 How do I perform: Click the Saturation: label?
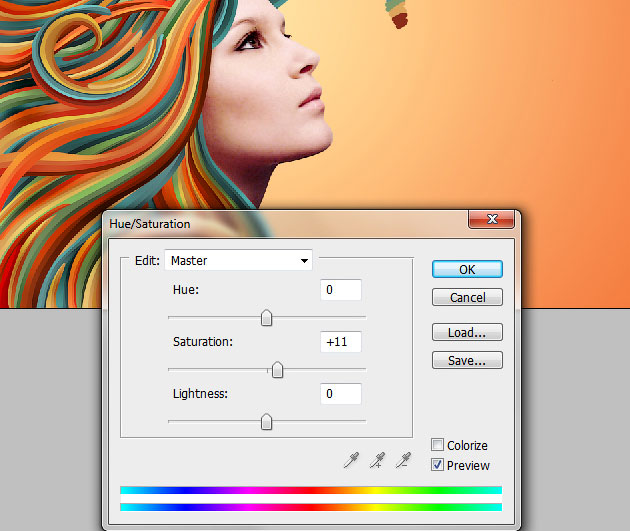click(x=203, y=342)
